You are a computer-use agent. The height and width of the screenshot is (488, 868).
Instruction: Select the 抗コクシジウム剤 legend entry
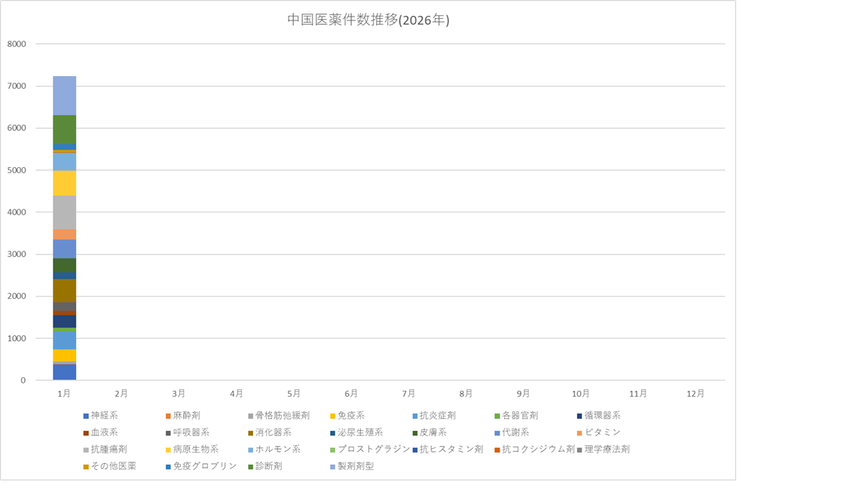(x=534, y=450)
